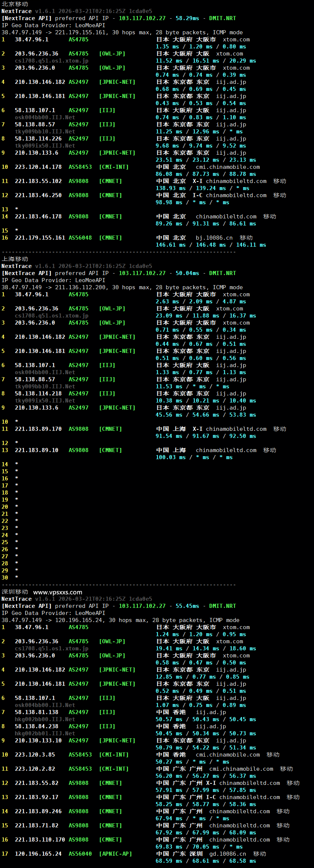Click the 北京移动 heading at the top
Image resolution: width=314 pixels, height=868 pixels.
pos(15,4)
